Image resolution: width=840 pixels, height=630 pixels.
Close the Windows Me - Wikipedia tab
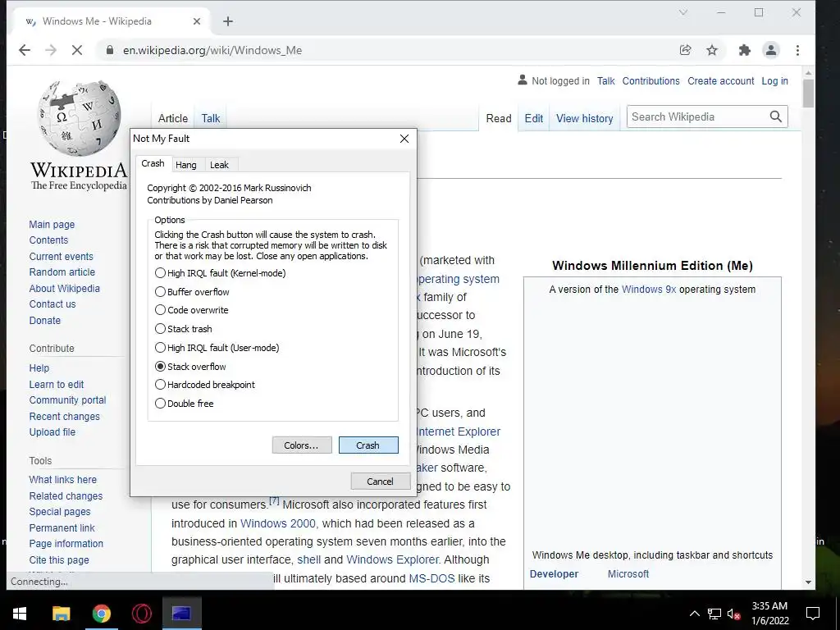click(197, 21)
